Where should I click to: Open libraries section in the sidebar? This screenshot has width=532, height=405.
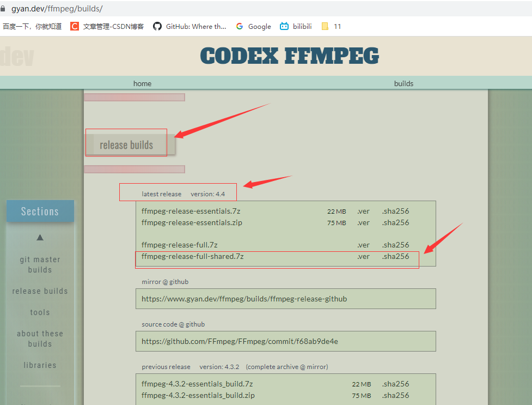pos(40,365)
